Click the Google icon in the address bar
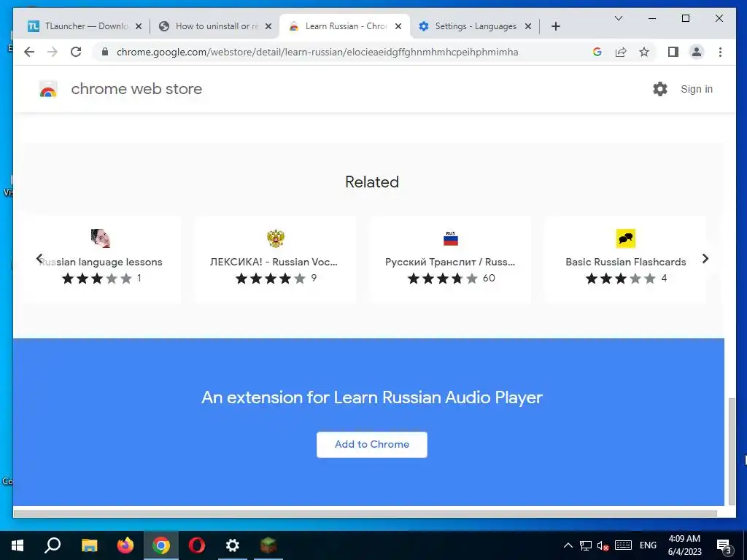This screenshot has width=747, height=560. click(x=597, y=52)
